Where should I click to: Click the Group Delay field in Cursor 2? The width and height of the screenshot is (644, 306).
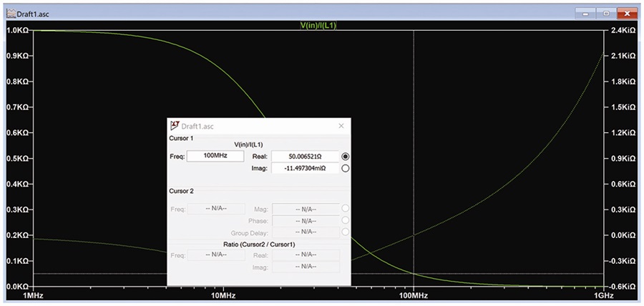tap(306, 232)
